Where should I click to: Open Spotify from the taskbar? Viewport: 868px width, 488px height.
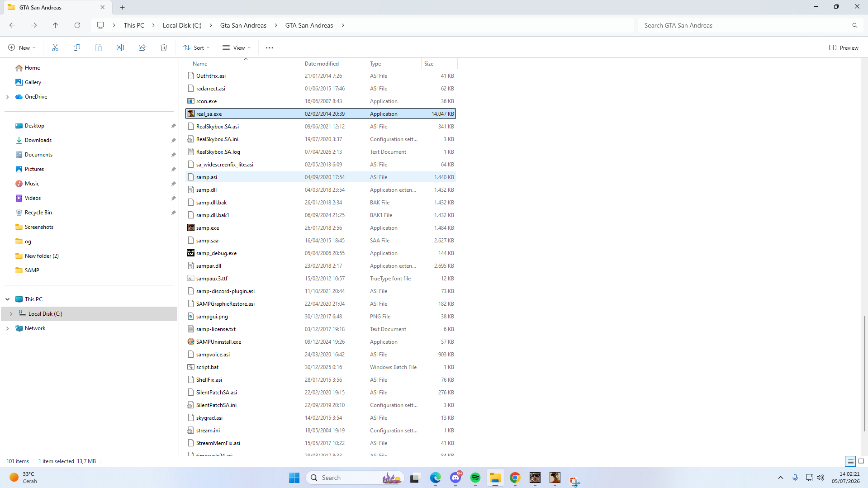(x=475, y=478)
